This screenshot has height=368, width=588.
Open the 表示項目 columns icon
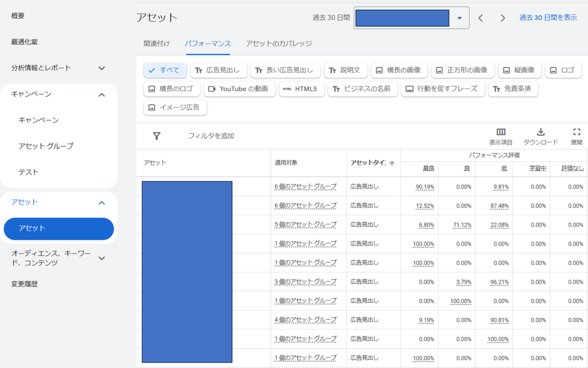pyautogui.click(x=501, y=132)
